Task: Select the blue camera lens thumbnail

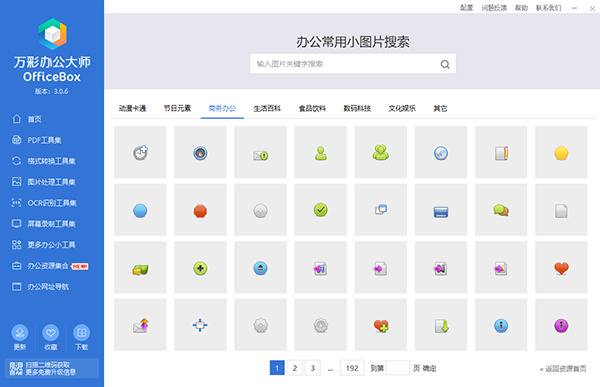Action: click(x=200, y=152)
